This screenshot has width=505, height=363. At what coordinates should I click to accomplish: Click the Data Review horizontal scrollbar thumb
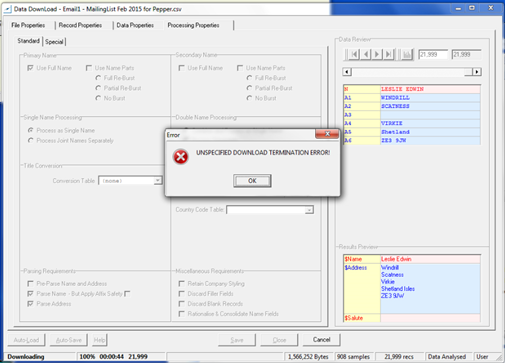tap(469, 72)
